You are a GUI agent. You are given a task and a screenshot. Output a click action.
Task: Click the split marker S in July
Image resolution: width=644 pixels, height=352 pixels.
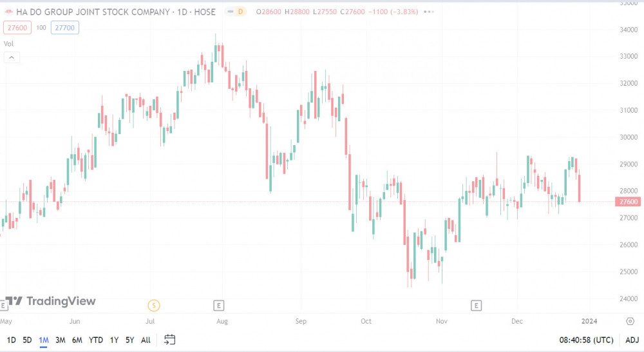click(153, 305)
